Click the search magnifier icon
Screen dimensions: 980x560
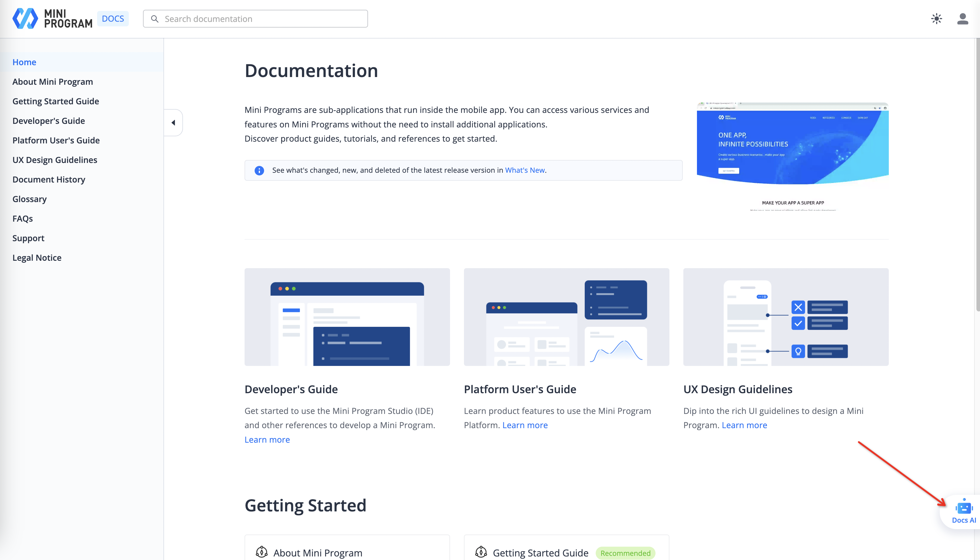coord(155,19)
